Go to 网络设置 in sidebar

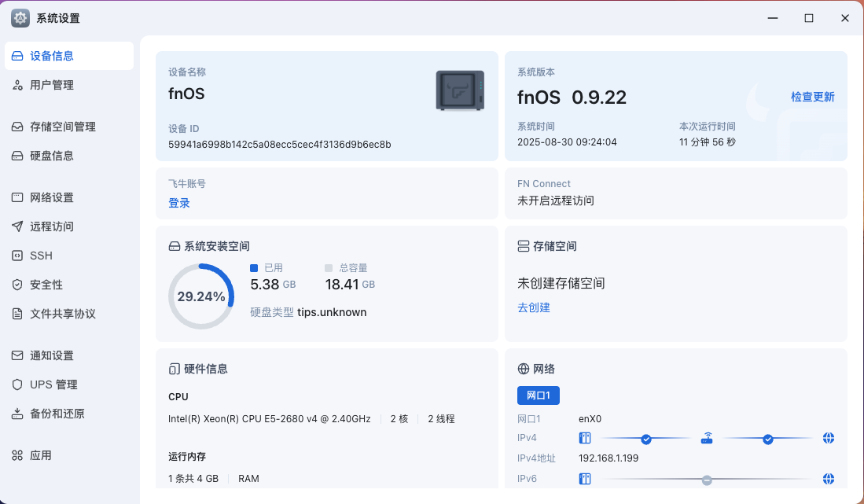69,197
